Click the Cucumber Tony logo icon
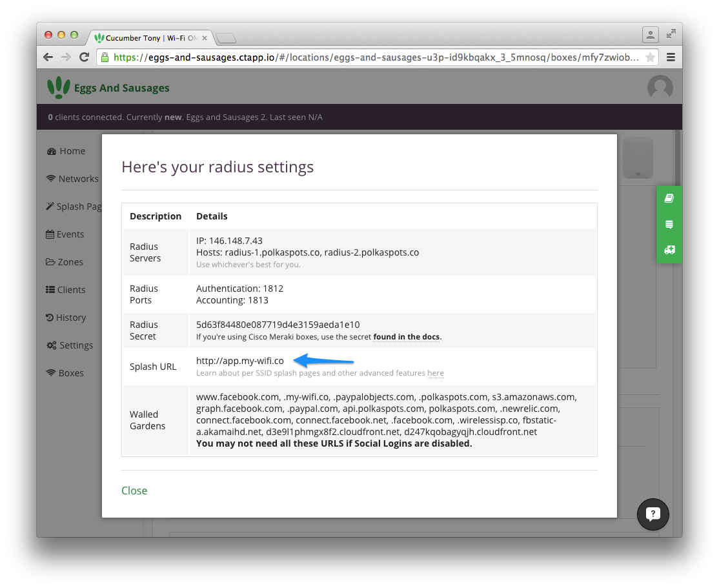Screen dimensions: 719x588 pos(59,88)
